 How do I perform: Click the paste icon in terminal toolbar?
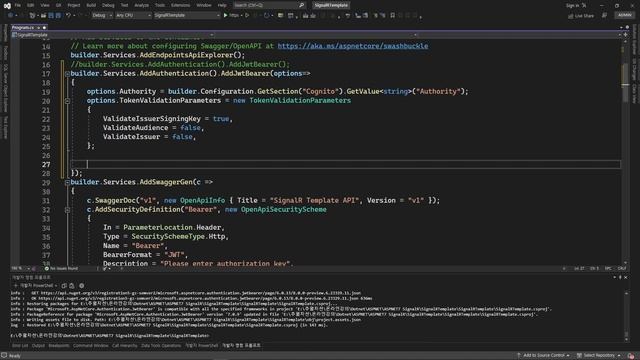(x=72, y=286)
